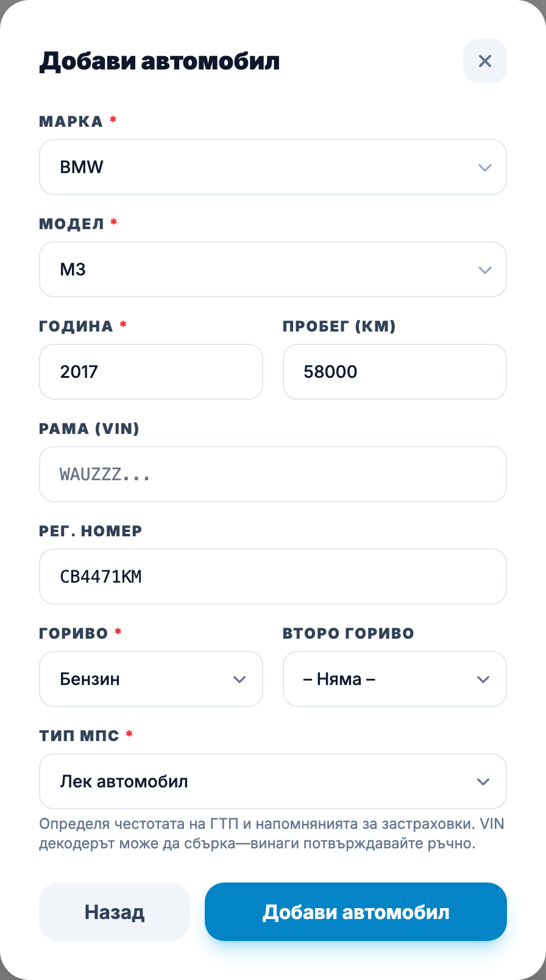This screenshot has width=546, height=980.
Task: Open the Модел dropdown showing M3
Action: click(x=273, y=269)
